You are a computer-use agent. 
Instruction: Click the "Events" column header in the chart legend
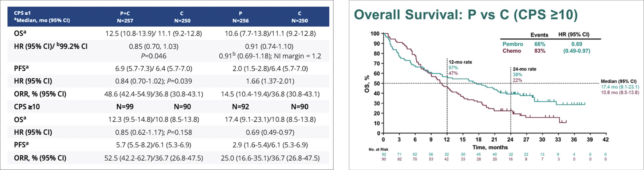[x=539, y=35]
